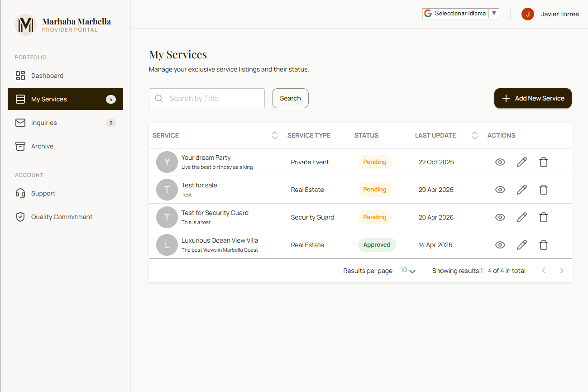The width and height of the screenshot is (588, 392).
Task: Click the L avatar for Luxurious Ocean View Villa
Action: tap(167, 245)
